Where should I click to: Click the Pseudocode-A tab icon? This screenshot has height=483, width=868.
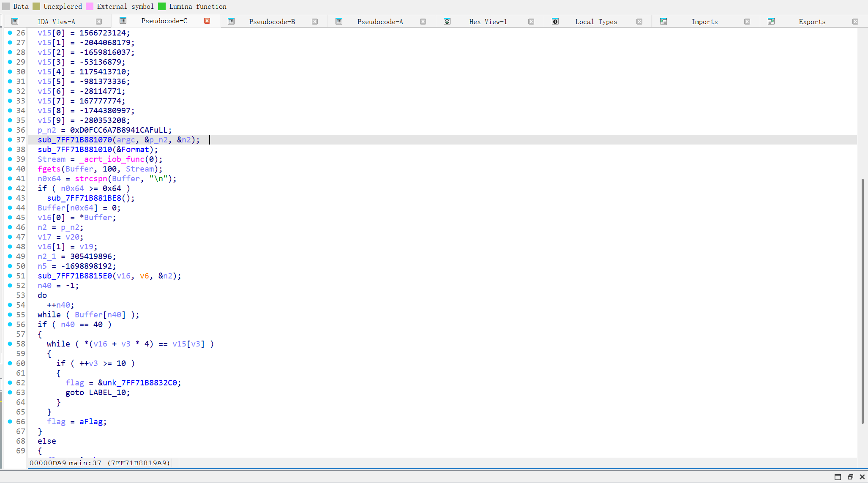pyautogui.click(x=339, y=22)
